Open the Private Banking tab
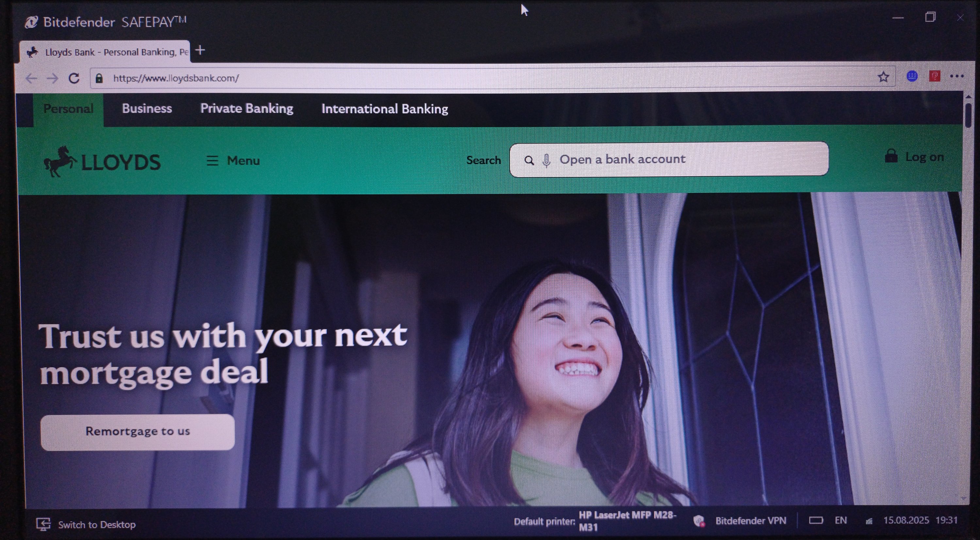The width and height of the screenshot is (980, 540). (x=247, y=109)
